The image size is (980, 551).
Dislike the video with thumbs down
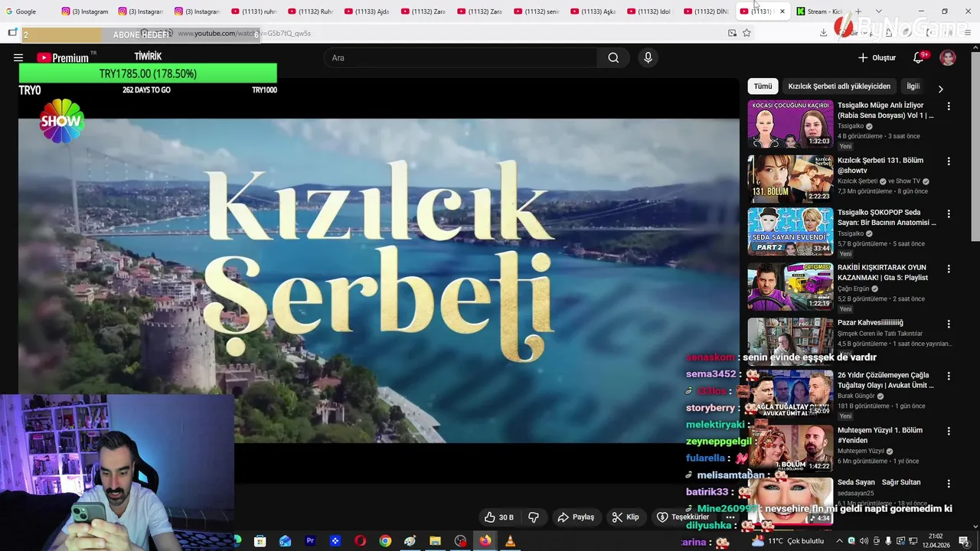534,517
